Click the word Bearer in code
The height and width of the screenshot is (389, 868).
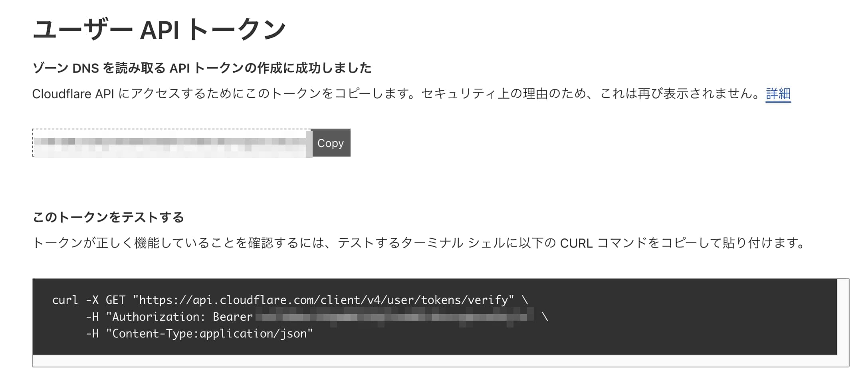pos(233,317)
